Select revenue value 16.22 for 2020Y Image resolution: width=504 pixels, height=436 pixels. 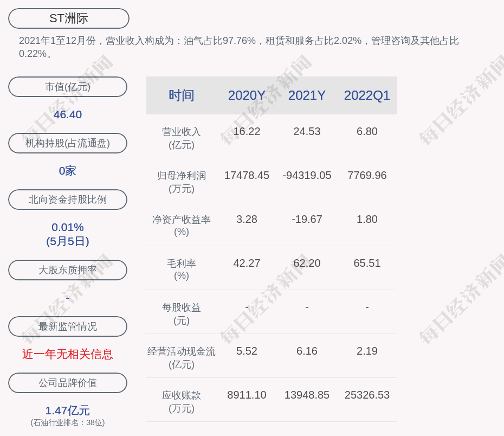pyautogui.click(x=247, y=132)
